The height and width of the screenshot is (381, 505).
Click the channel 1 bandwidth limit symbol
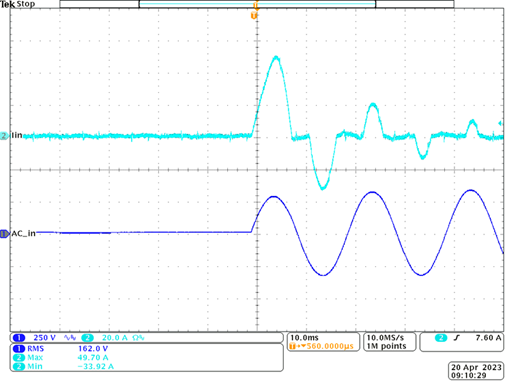[70, 338]
